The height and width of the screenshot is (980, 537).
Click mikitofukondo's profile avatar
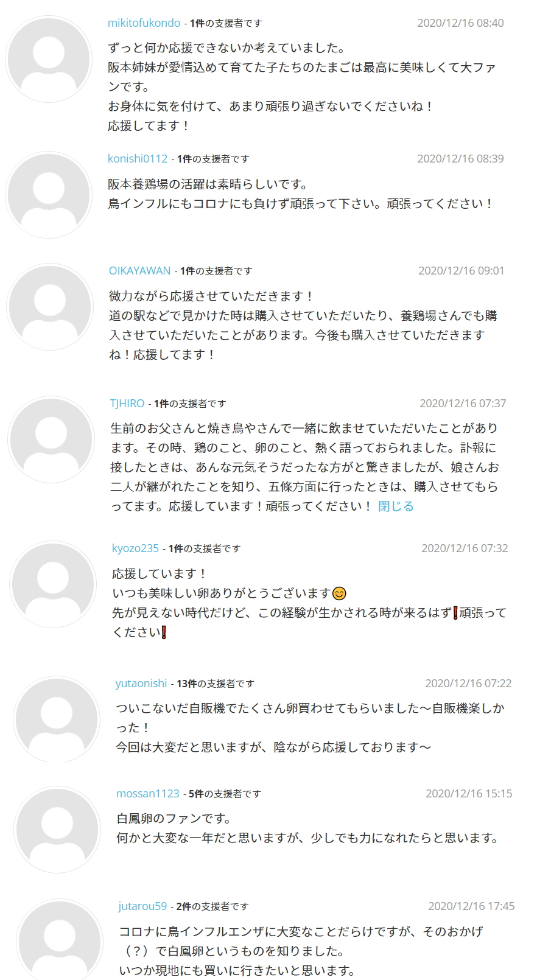(x=49, y=59)
